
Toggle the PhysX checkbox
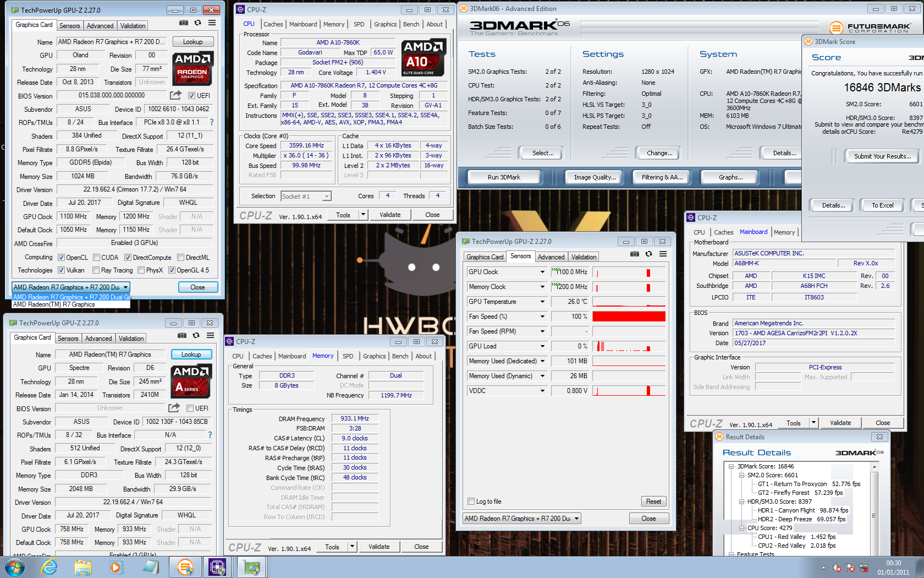coord(141,270)
